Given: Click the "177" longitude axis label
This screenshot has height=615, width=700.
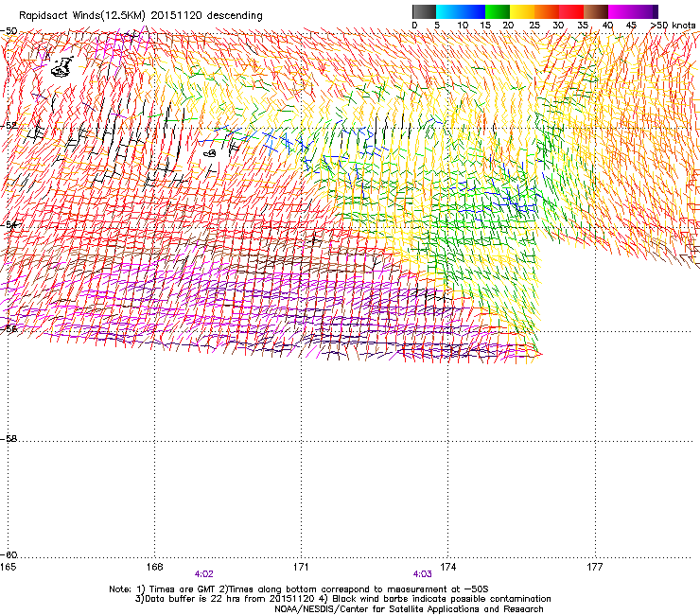Looking at the screenshot, I should (x=595, y=567).
